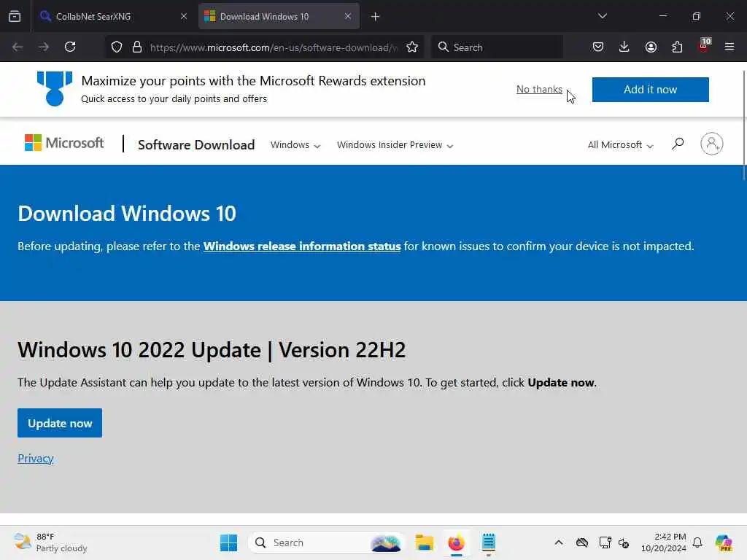Open the Firefox account icon
Screen dimensions: 747x560
651,47
